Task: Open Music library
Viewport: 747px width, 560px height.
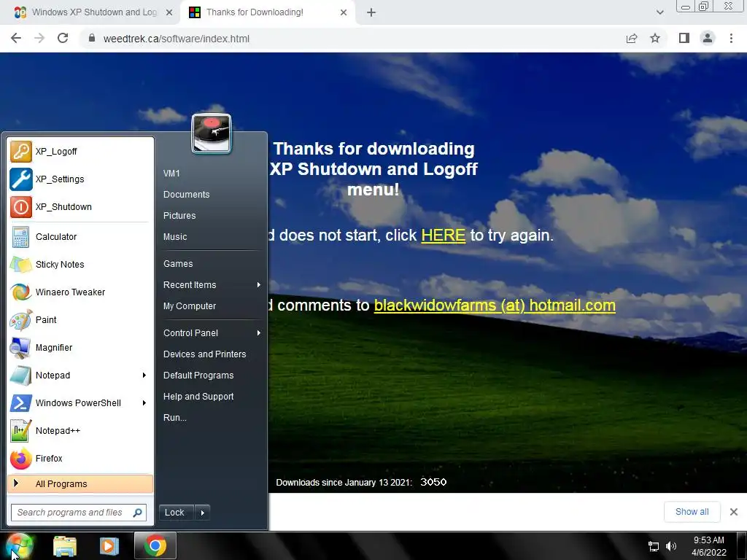Action: coord(175,237)
